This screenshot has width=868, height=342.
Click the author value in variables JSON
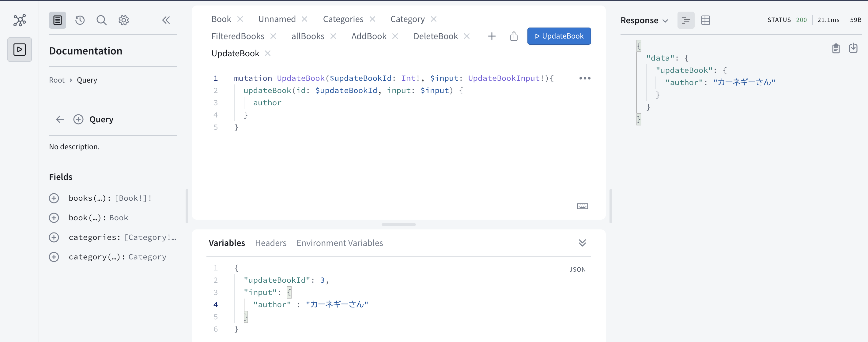[x=337, y=304]
